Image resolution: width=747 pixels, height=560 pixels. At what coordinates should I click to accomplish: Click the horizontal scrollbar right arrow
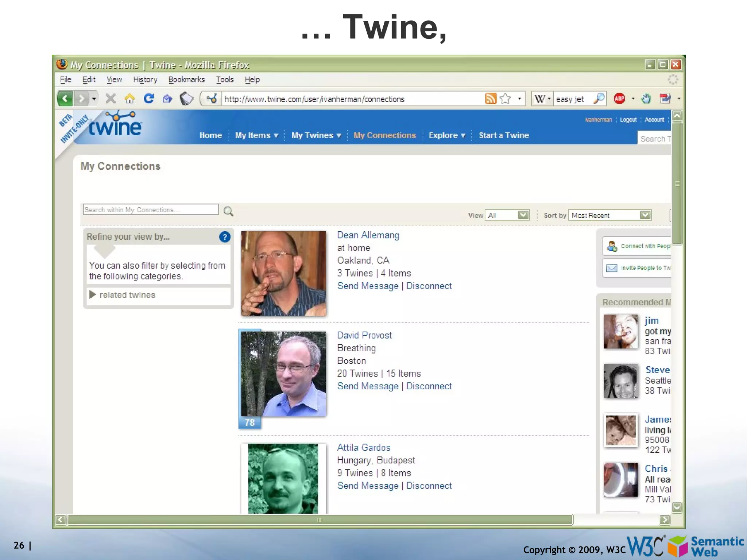(665, 520)
